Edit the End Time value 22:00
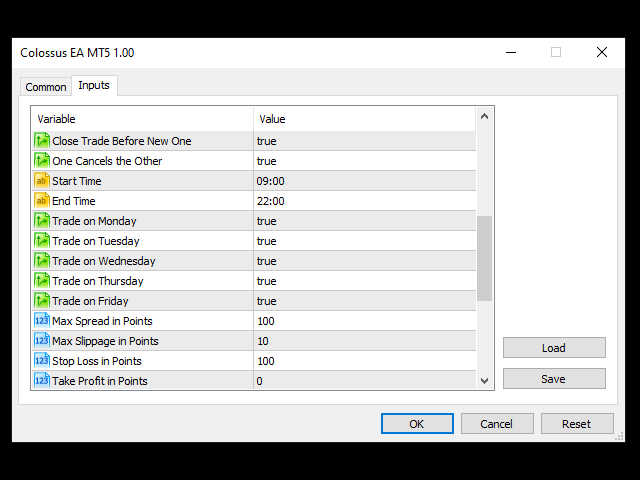The image size is (640, 480). coord(364,201)
